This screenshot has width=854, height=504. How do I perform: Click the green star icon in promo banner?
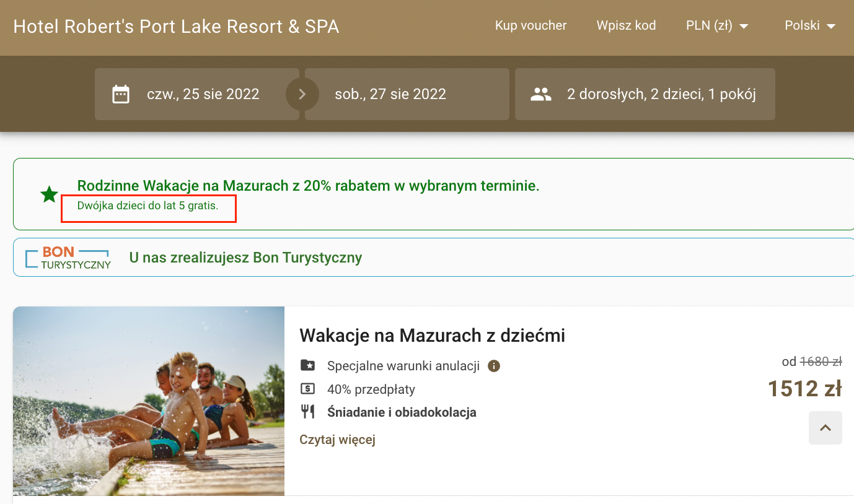click(x=49, y=194)
